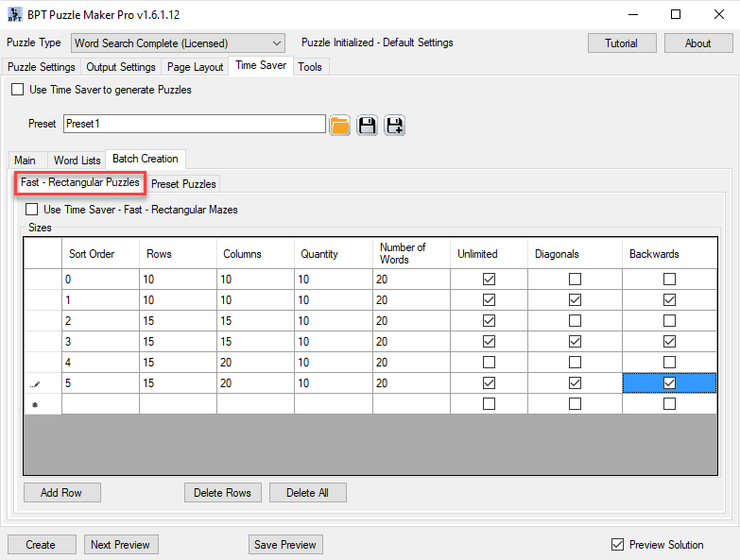The width and height of the screenshot is (740, 560).
Task: Click the Preset name text field
Action: tap(194, 125)
